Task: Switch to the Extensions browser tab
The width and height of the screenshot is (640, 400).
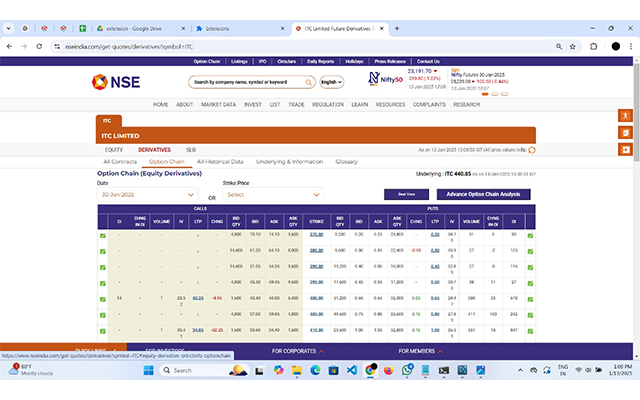Action: click(240, 29)
